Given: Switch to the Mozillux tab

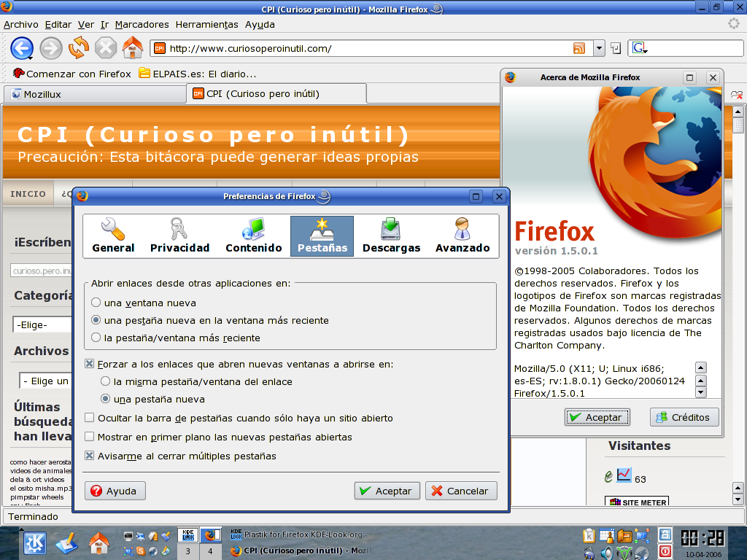Looking at the screenshot, I should [95, 94].
